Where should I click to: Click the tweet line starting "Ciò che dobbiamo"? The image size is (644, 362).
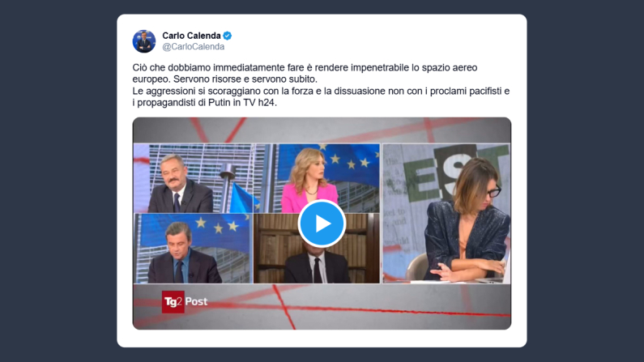(x=305, y=68)
